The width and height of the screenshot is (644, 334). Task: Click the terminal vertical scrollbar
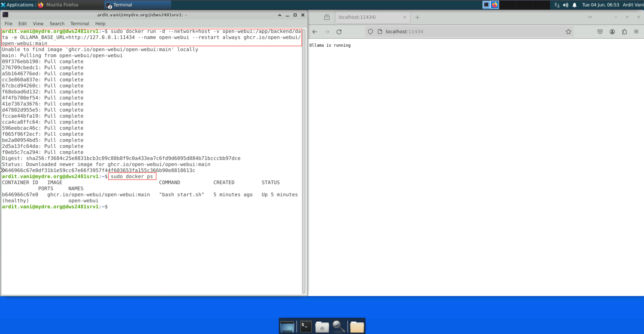(304, 161)
